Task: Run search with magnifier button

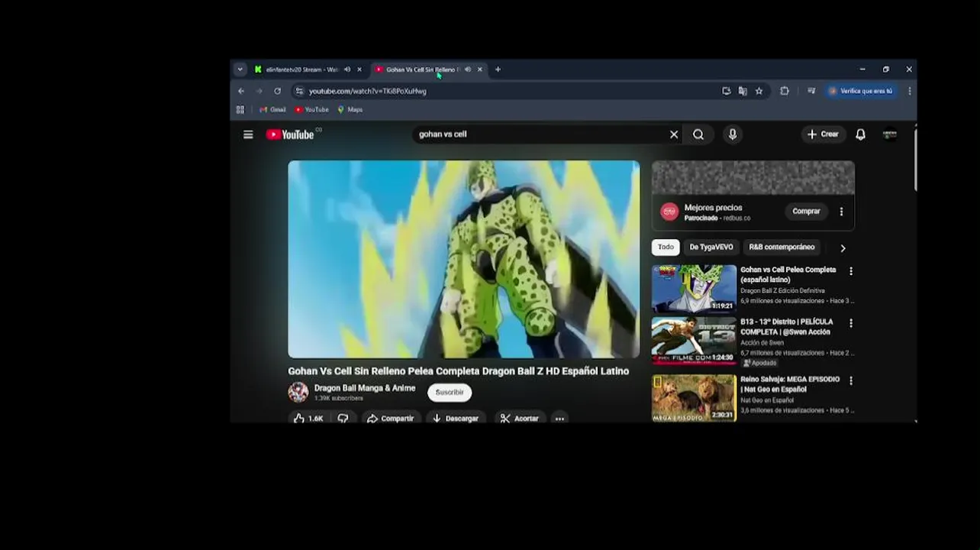Action: (698, 134)
